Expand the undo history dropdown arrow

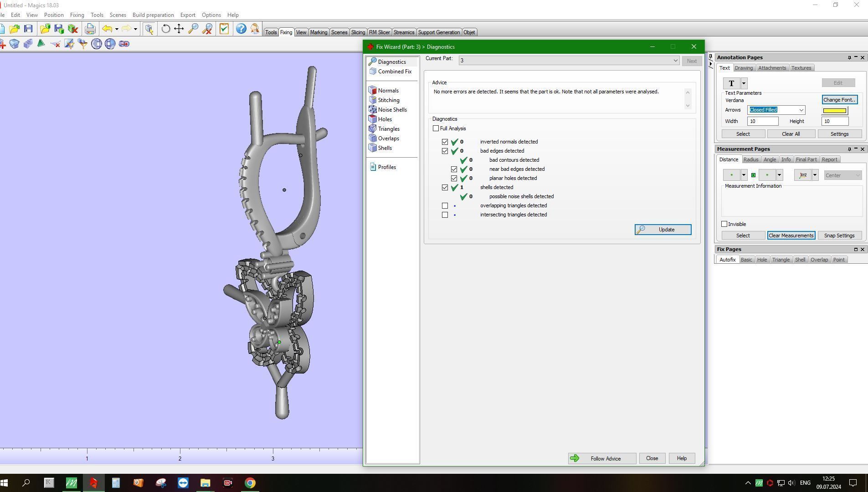[x=117, y=29]
